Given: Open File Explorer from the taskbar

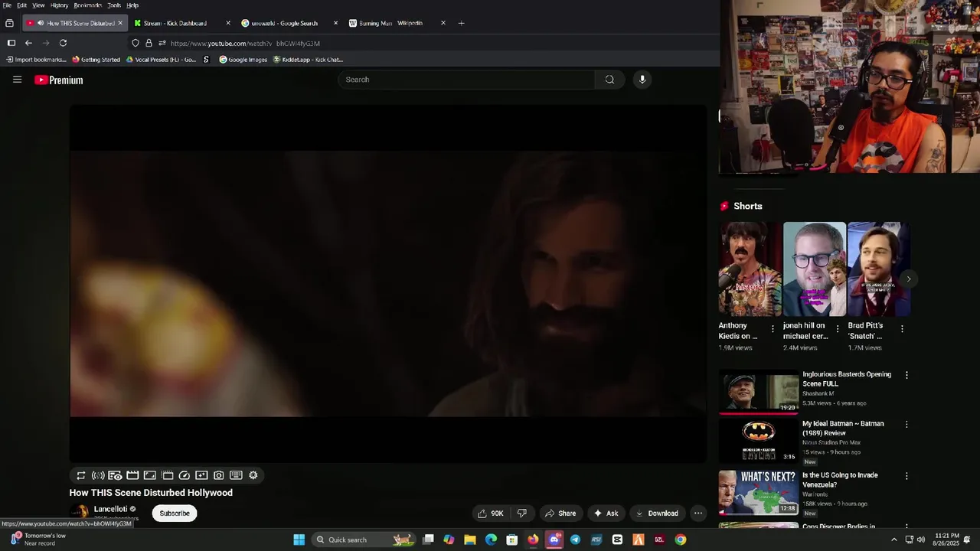Looking at the screenshot, I should point(469,540).
